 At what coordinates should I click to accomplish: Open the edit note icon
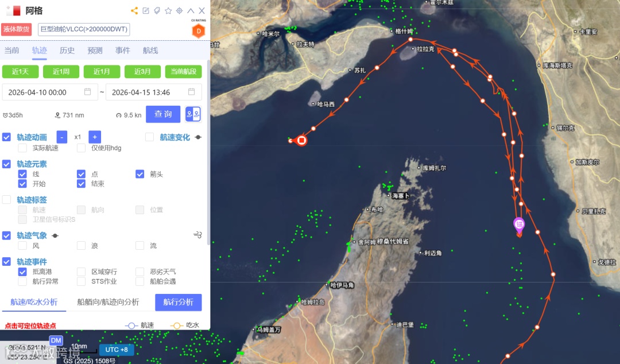tap(146, 11)
